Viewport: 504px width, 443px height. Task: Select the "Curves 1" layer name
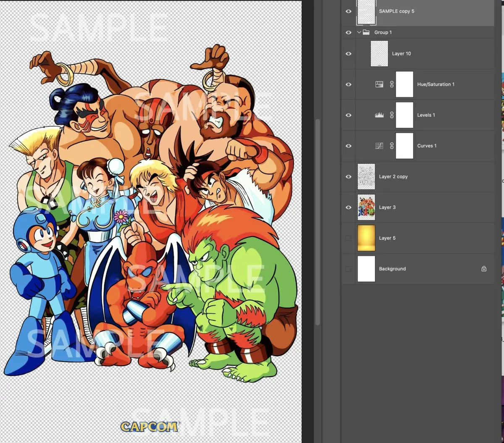point(427,146)
